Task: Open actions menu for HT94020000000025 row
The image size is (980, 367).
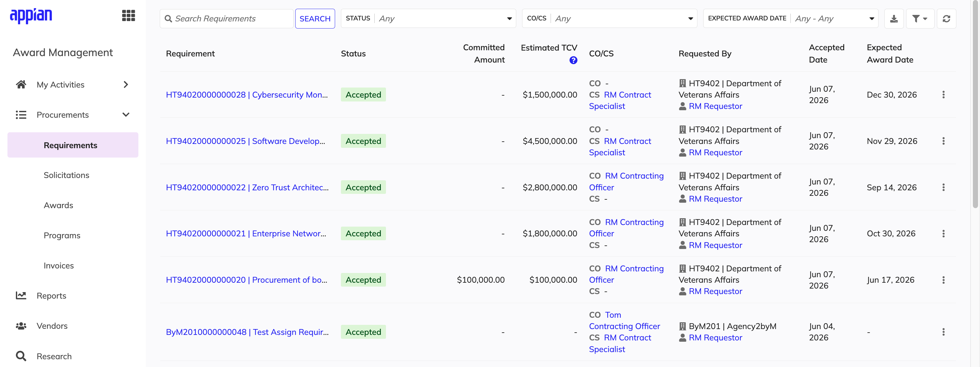Action: click(x=943, y=141)
